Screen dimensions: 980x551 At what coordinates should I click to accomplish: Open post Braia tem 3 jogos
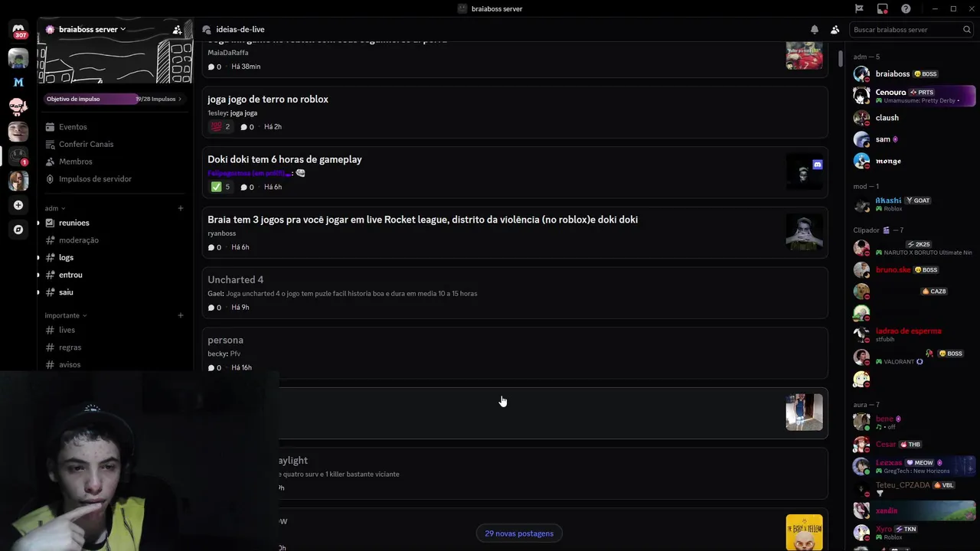click(514, 232)
